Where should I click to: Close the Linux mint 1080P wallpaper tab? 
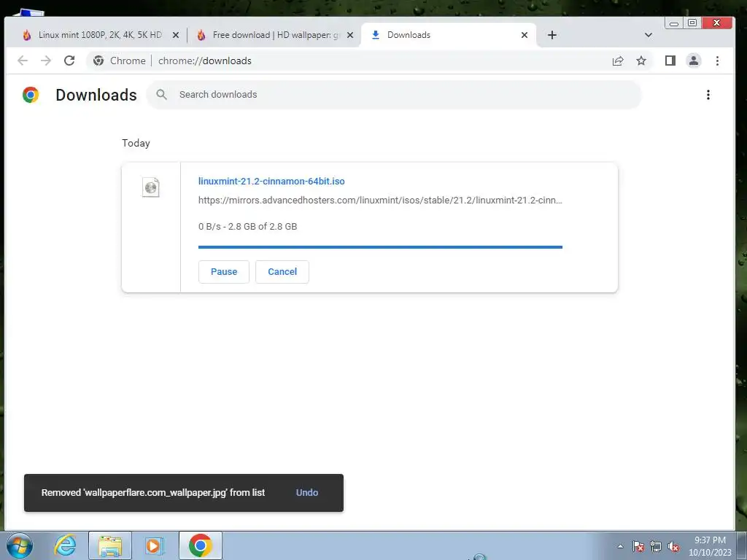176,35
